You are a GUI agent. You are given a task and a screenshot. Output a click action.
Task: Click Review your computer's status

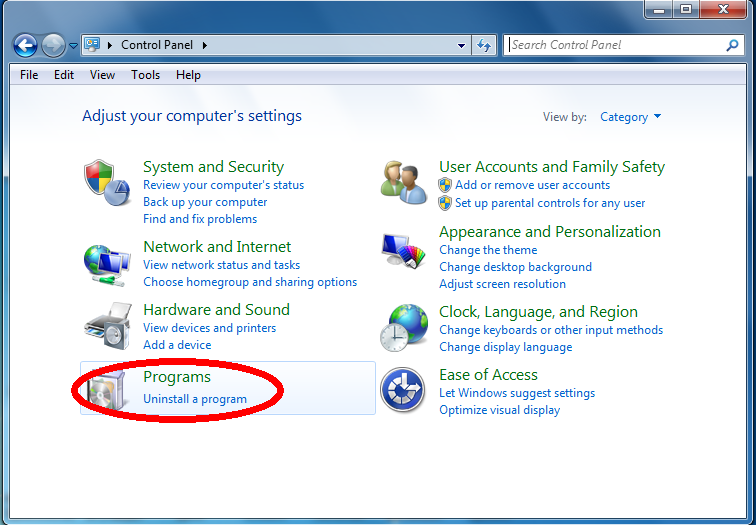[223, 185]
